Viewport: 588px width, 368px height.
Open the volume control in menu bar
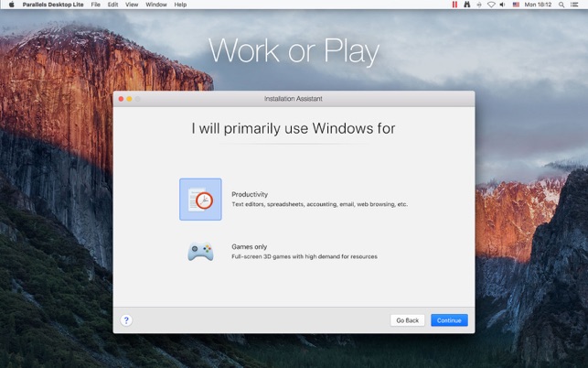pos(503,5)
